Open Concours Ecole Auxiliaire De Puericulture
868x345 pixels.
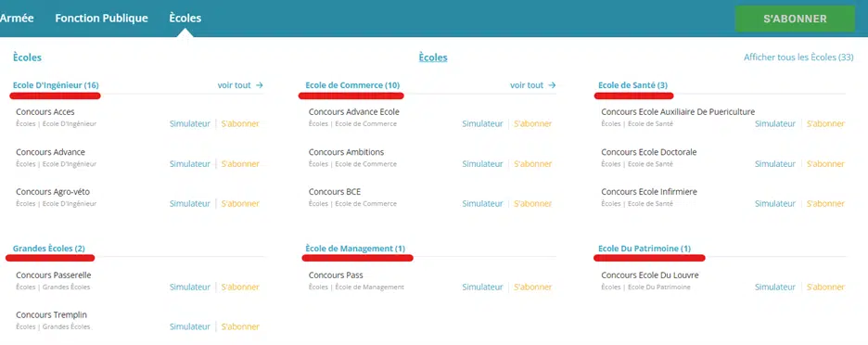[x=678, y=112]
